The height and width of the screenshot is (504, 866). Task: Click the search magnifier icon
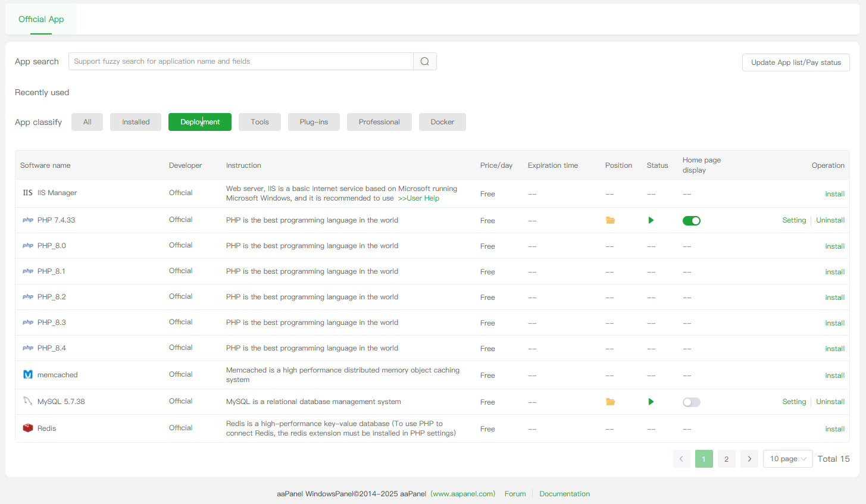[x=424, y=61]
